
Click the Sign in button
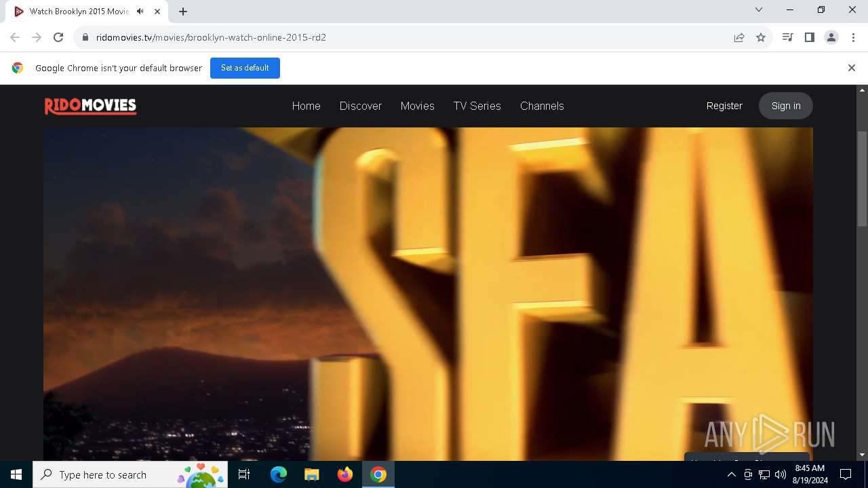[786, 106]
